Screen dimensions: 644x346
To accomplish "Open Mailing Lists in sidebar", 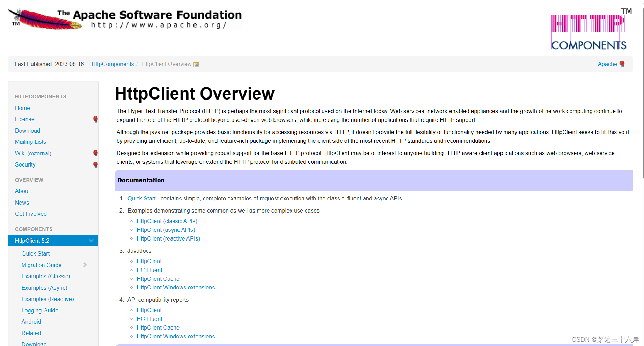I will [30, 142].
